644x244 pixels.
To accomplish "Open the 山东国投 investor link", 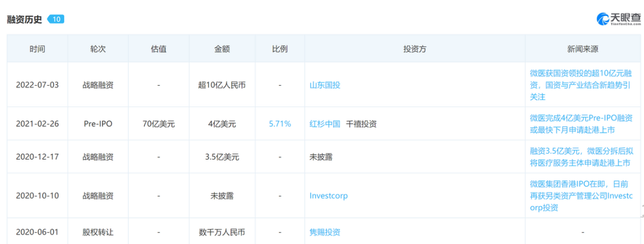I will tap(325, 85).
